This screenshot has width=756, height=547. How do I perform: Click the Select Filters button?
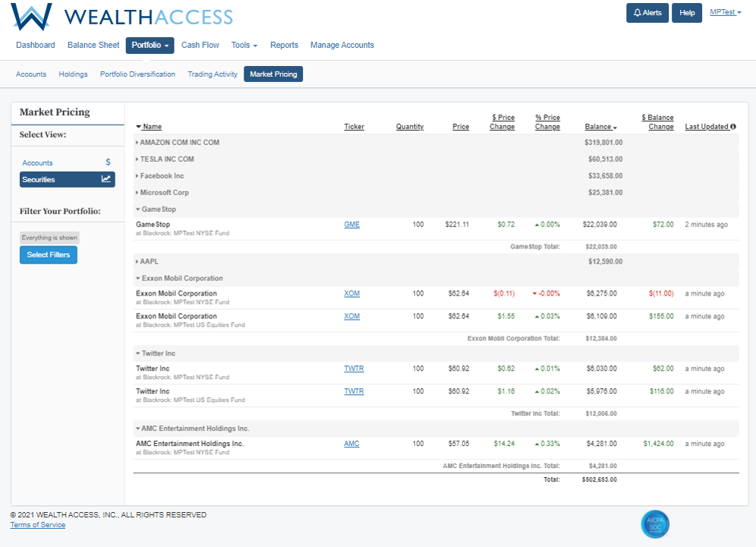click(x=49, y=255)
